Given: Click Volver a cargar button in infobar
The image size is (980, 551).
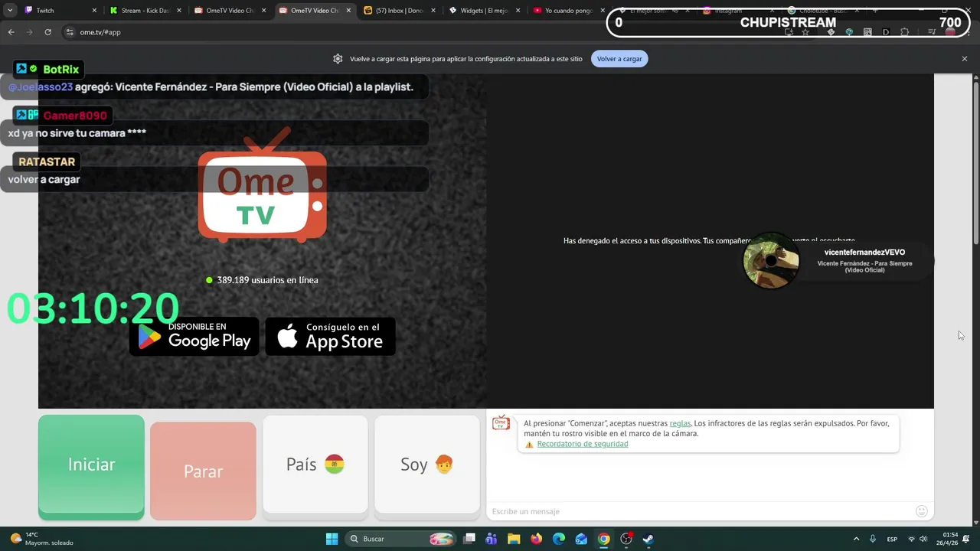Looking at the screenshot, I should tap(619, 59).
